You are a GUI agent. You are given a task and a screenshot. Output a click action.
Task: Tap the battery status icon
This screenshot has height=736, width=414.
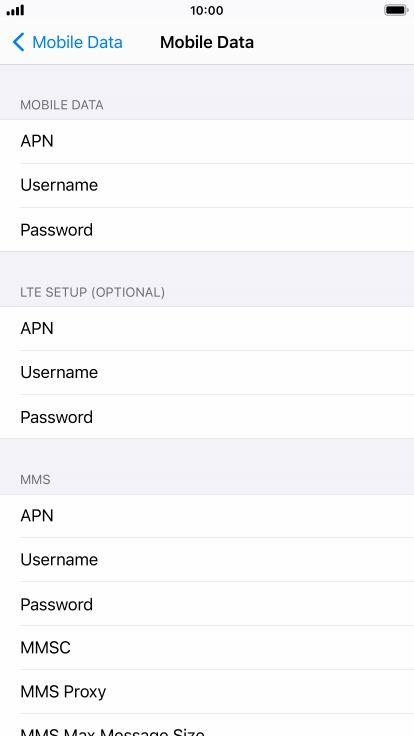(x=396, y=10)
